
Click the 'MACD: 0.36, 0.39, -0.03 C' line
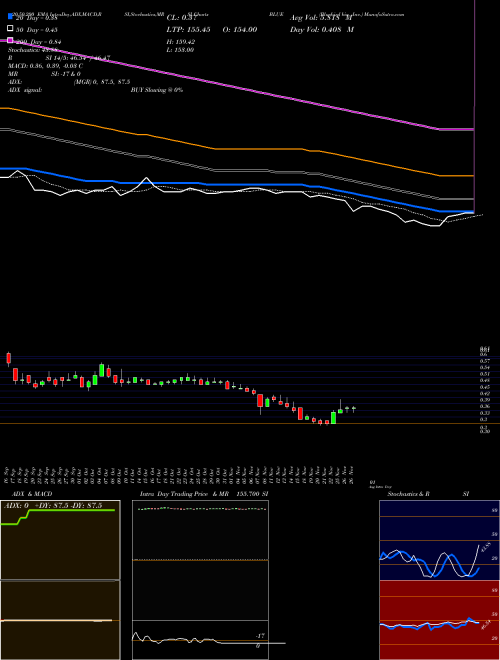[x=45, y=66]
